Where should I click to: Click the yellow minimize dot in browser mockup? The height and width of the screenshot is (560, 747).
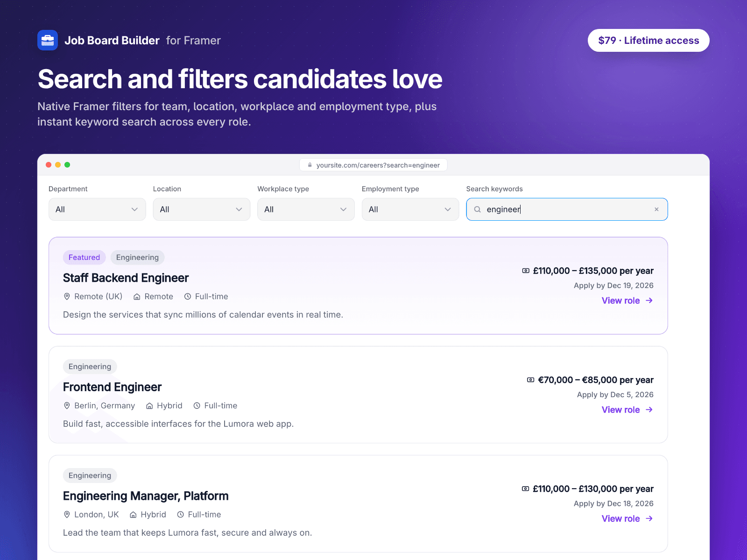tap(58, 165)
